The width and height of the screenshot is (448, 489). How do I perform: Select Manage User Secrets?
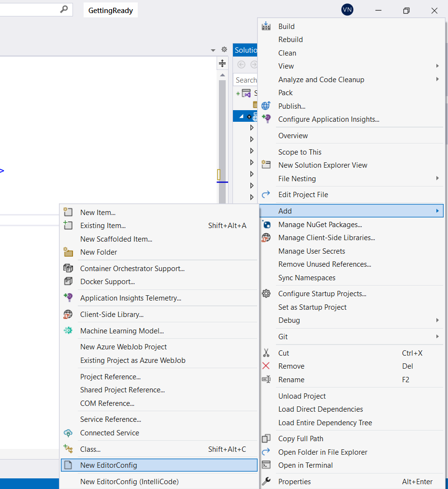[312, 251]
